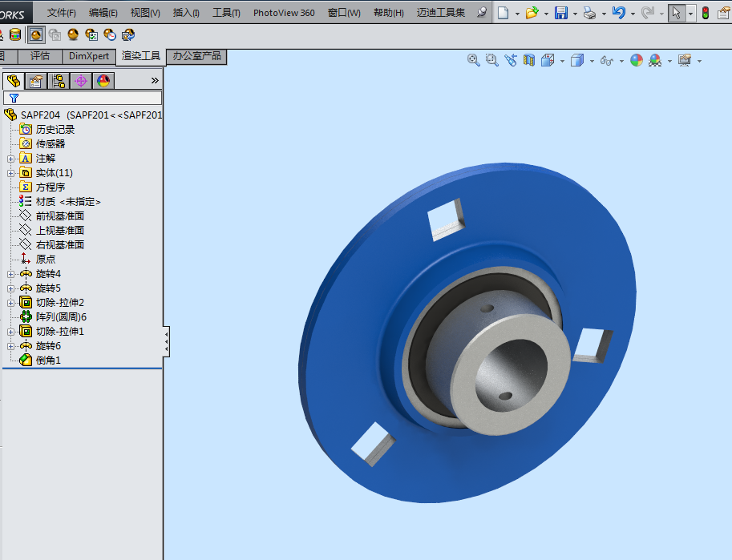732x560 pixels.
Task: Open the 视图(V) menu
Action: tap(145, 13)
